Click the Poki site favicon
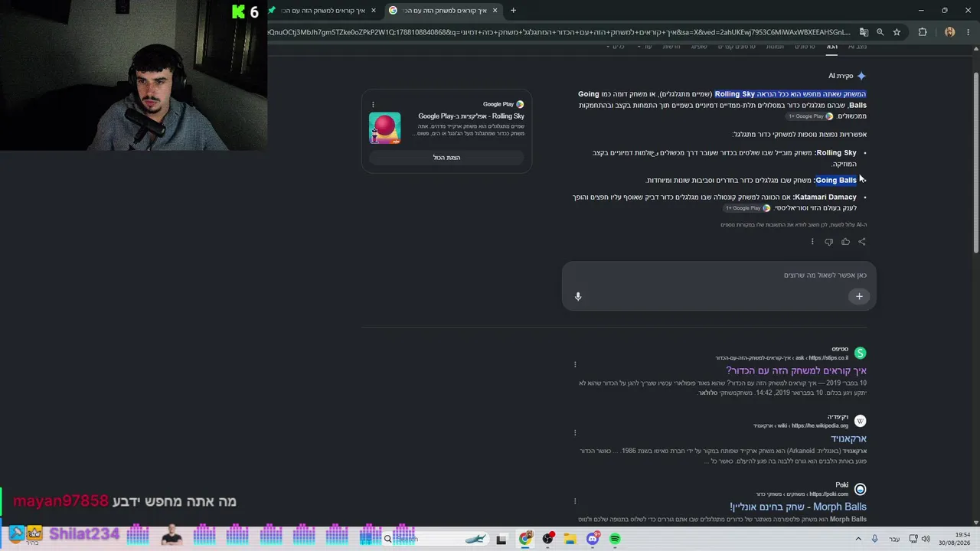This screenshot has width=980, height=551. (x=860, y=489)
